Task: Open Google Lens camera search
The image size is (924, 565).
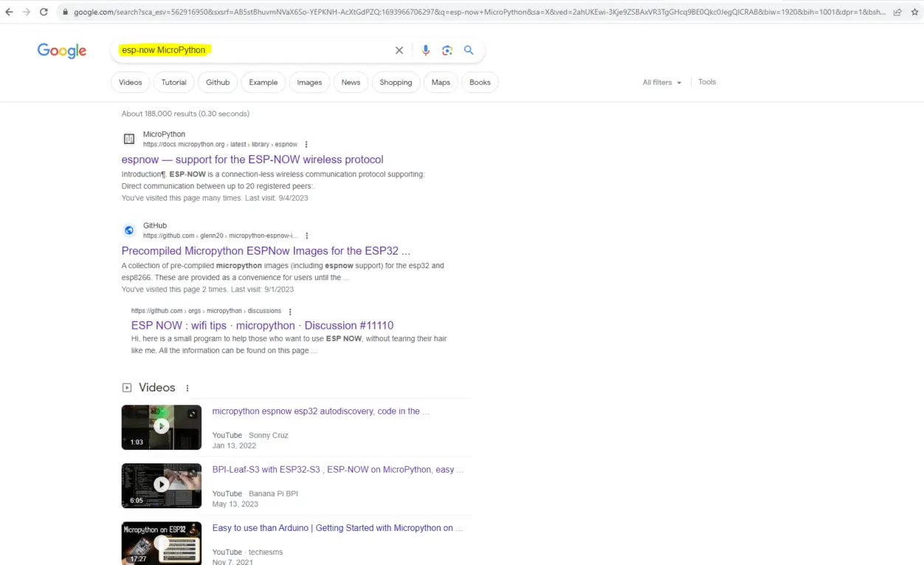Action: pyautogui.click(x=447, y=50)
